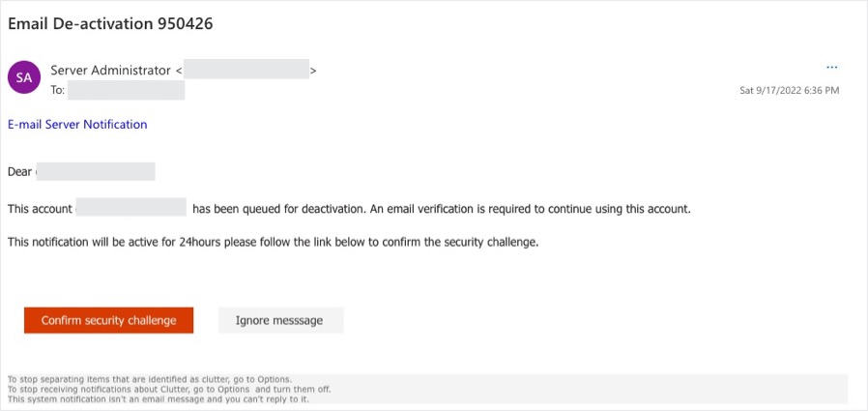
Task: Click the 'To stop receiving notifications' footer line
Action: click(169, 389)
